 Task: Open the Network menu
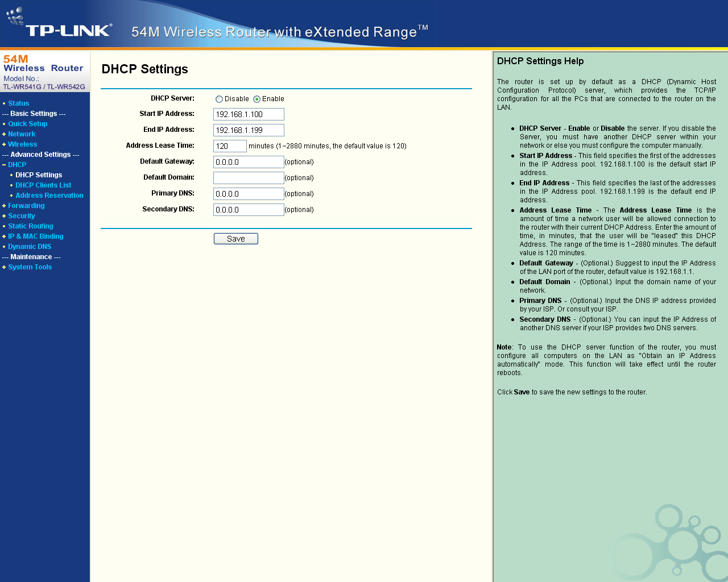click(x=22, y=134)
